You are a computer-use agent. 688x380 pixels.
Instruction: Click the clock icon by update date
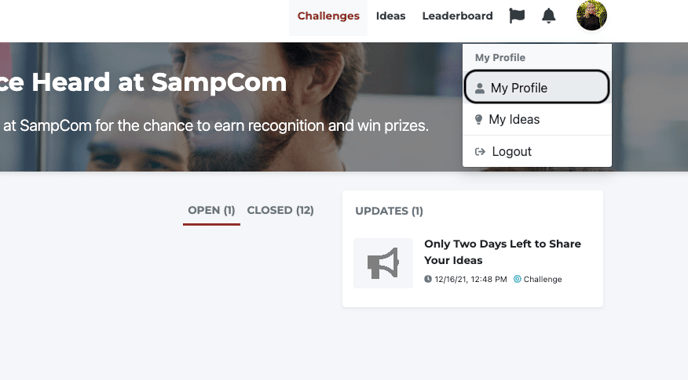click(428, 279)
